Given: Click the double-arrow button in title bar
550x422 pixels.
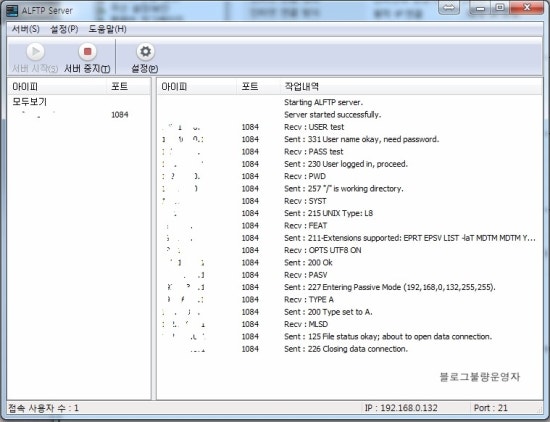Looking at the screenshot, I should tap(449, 8).
